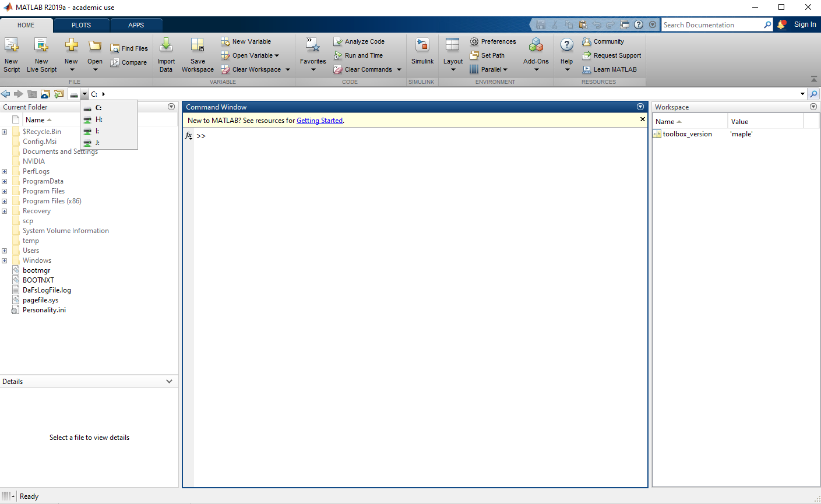The image size is (821, 504).
Task: Click the Help question mark icon
Action: (x=567, y=45)
